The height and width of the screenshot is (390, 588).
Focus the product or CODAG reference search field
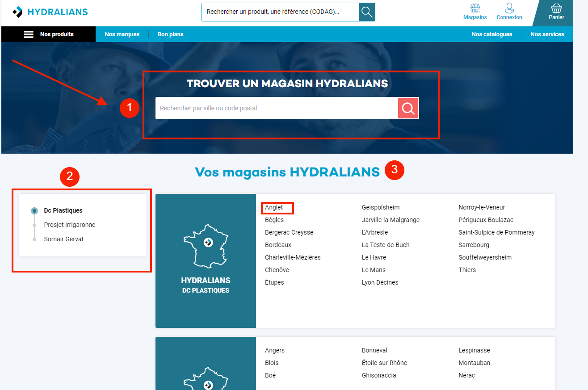pyautogui.click(x=280, y=12)
